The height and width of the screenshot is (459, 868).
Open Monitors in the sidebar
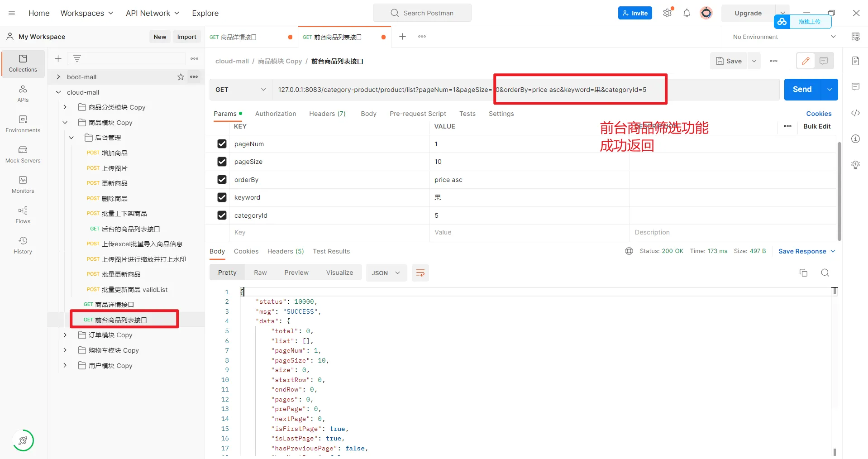pos(23,185)
